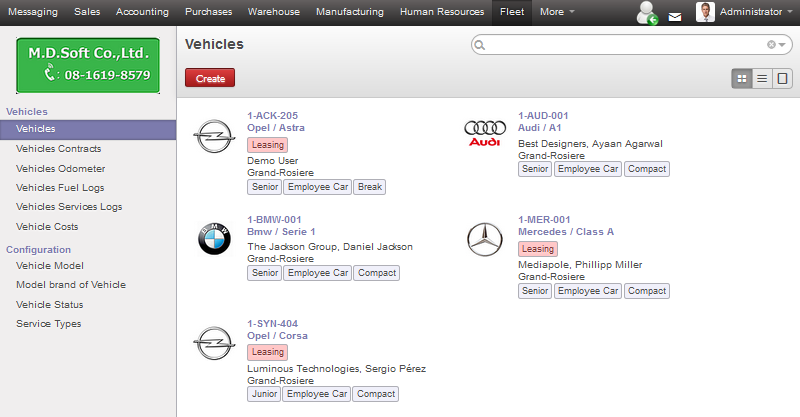
Task: Open the Accounting menu
Action: tap(142, 12)
